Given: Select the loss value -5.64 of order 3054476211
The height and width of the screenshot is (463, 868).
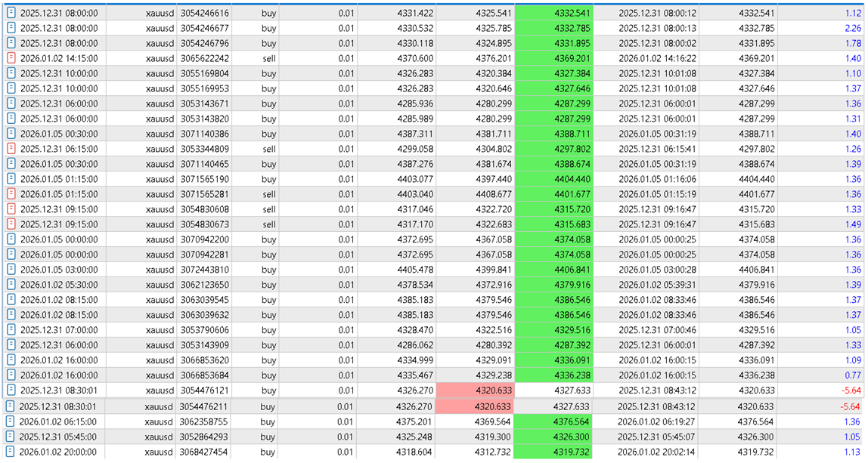Looking at the screenshot, I should (x=851, y=406).
